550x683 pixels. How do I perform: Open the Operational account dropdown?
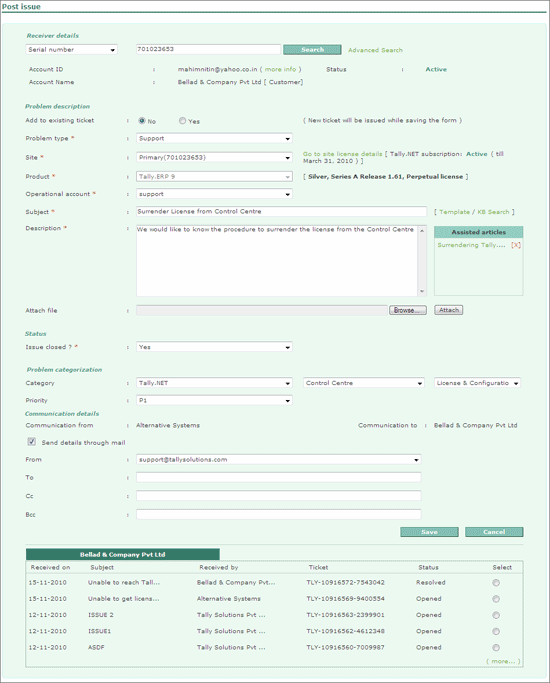pos(214,194)
